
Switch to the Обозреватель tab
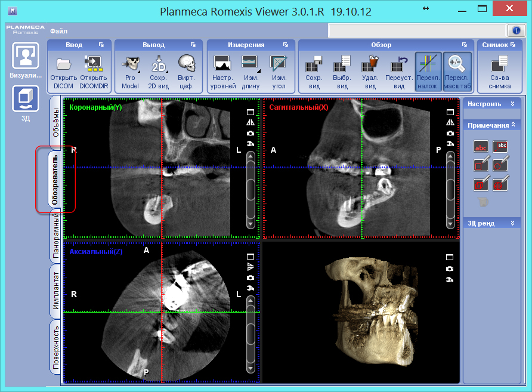pos(55,180)
